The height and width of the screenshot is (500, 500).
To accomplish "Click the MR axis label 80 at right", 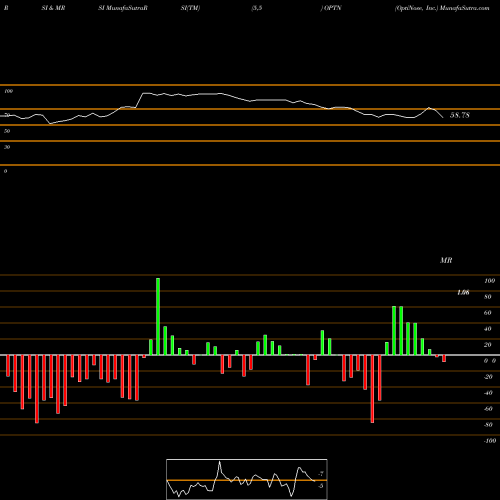I will coord(488,297).
